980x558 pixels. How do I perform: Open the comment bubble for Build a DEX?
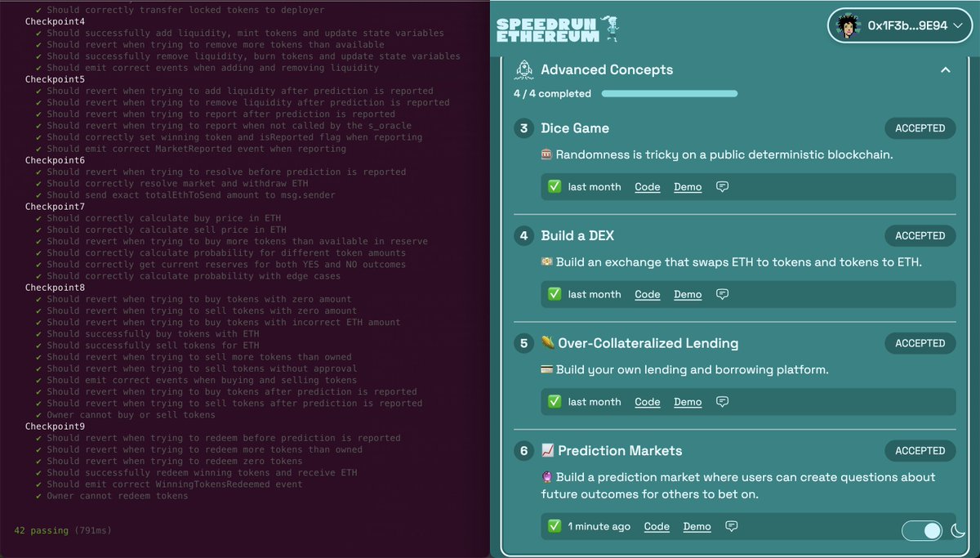pos(722,294)
